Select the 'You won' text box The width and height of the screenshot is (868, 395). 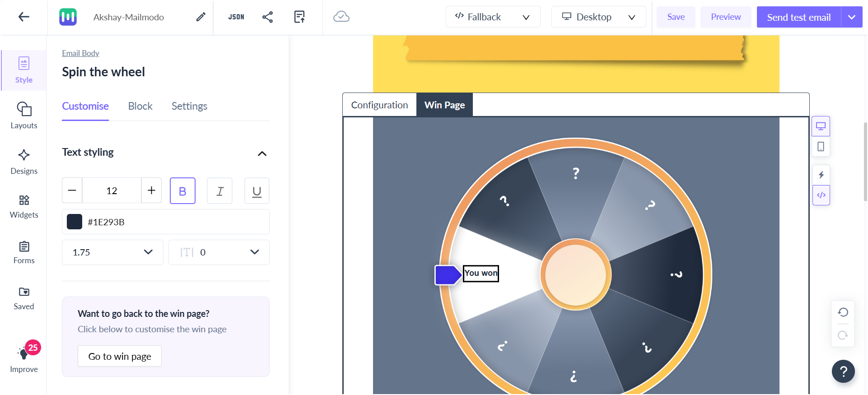(481, 273)
